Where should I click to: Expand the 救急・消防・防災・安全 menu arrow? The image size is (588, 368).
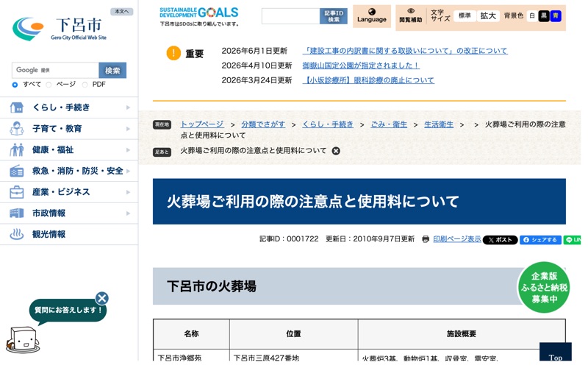point(128,171)
